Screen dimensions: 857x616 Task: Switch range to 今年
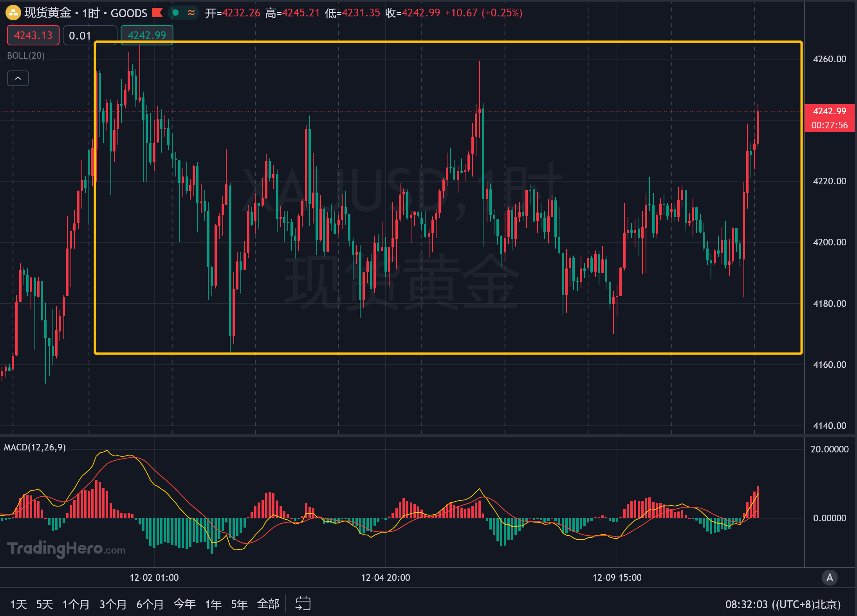[184, 604]
